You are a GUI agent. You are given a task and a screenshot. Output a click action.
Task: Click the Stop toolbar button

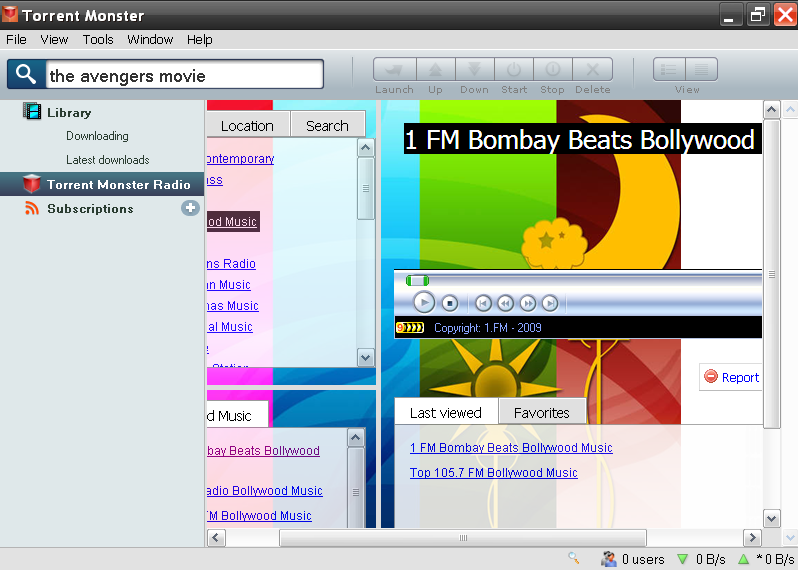coord(553,70)
